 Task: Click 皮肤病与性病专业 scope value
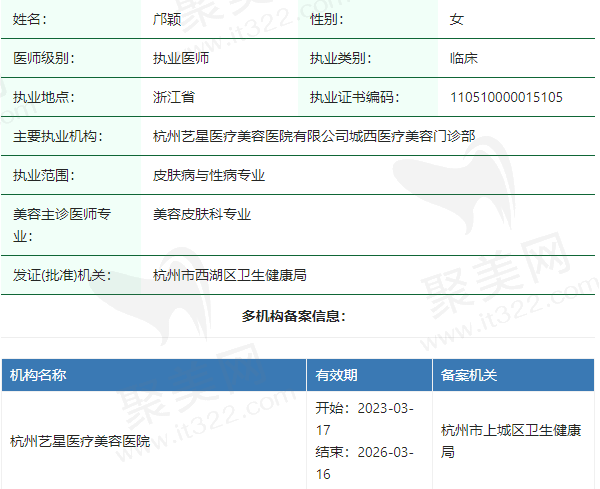point(209,175)
